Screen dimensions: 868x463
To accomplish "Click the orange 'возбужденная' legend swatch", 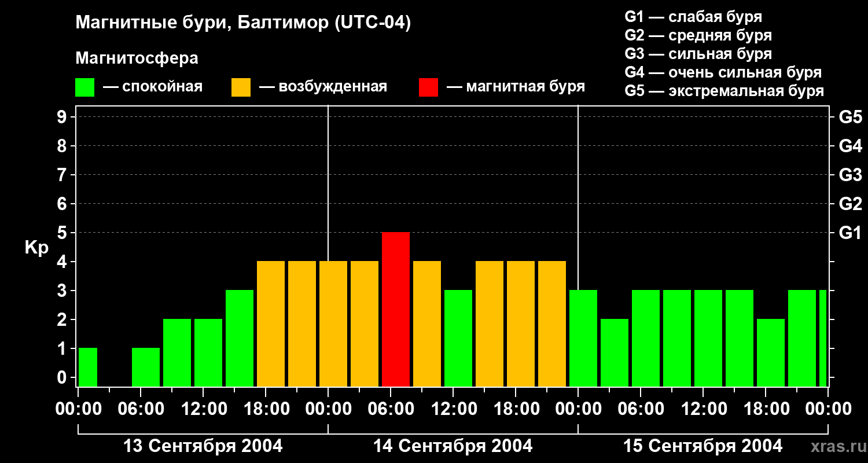I will tap(241, 87).
